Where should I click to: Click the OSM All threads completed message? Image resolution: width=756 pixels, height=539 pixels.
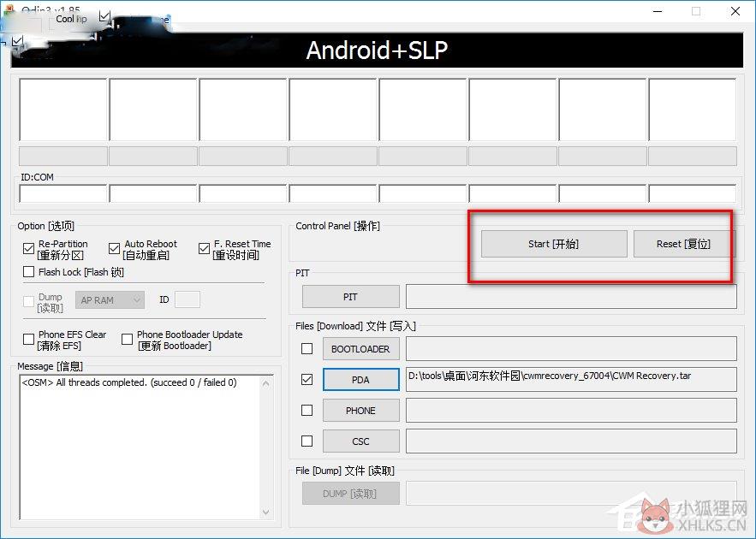129,382
